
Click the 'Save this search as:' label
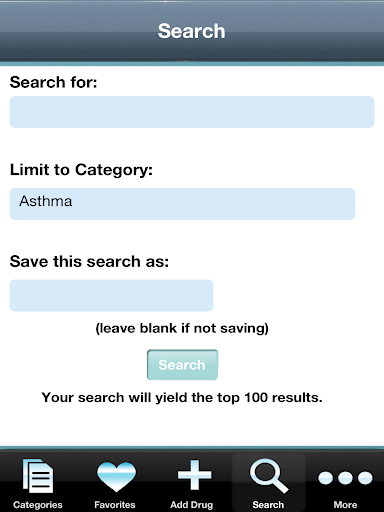click(89, 261)
